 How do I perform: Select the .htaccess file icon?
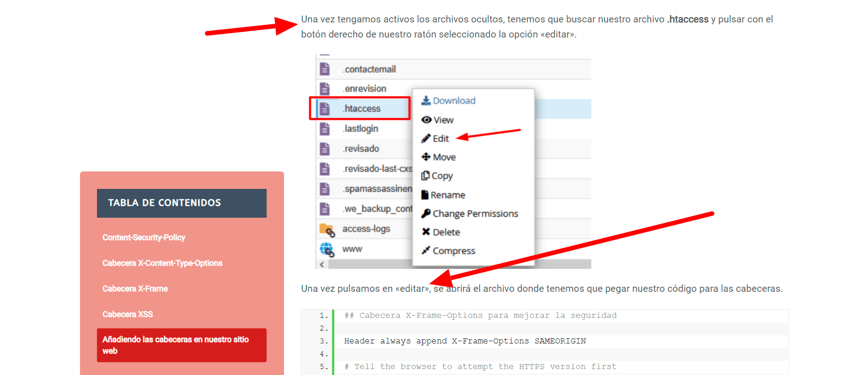point(325,109)
